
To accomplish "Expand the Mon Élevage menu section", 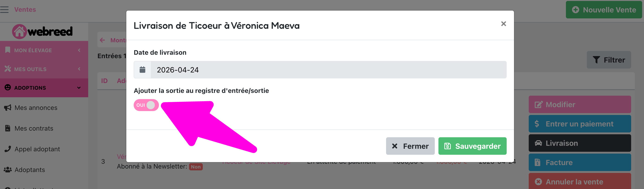I will (44, 50).
